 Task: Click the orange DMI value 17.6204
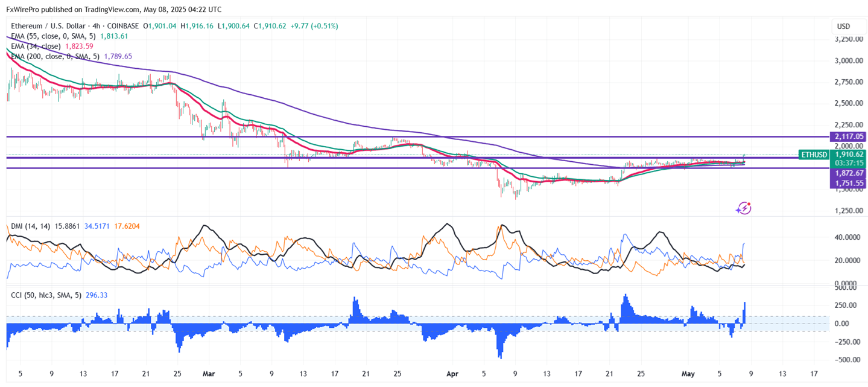point(128,226)
